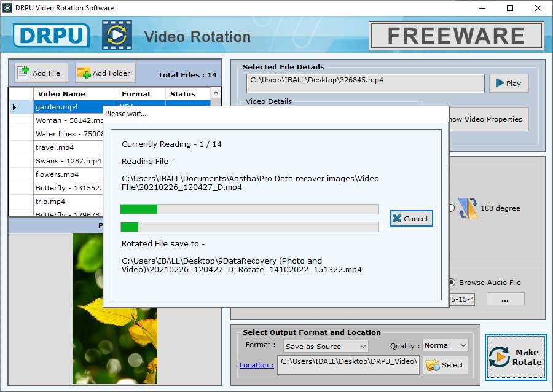Image resolution: width=553 pixels, height=392 pixels.
Task: Click the Total Files : 14 label
Action: click(x=187, y=75)
